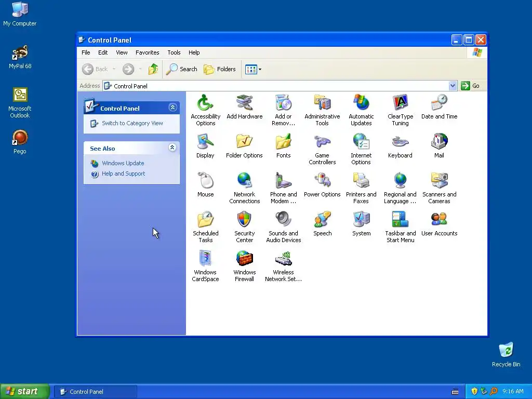
Task: Click the Search toolbar button
Action: click(x=181, y=69)
